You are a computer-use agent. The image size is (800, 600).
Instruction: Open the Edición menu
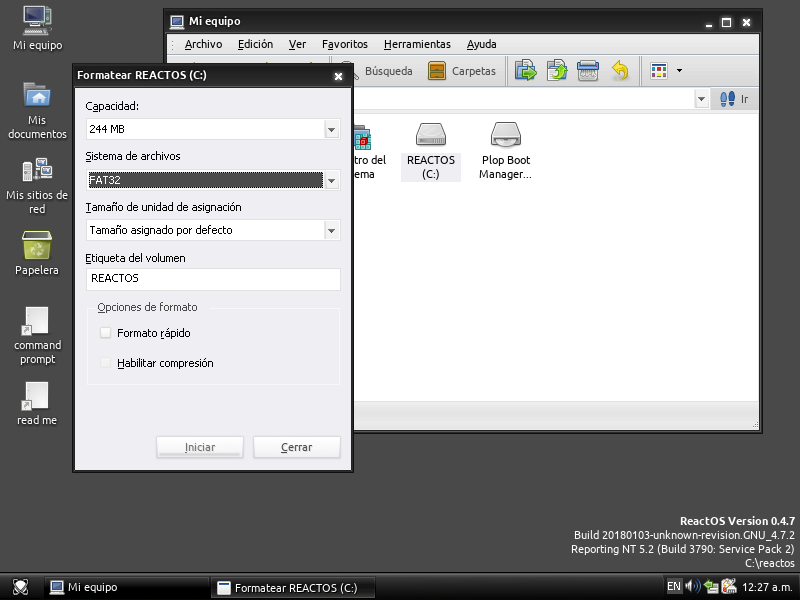255,44
